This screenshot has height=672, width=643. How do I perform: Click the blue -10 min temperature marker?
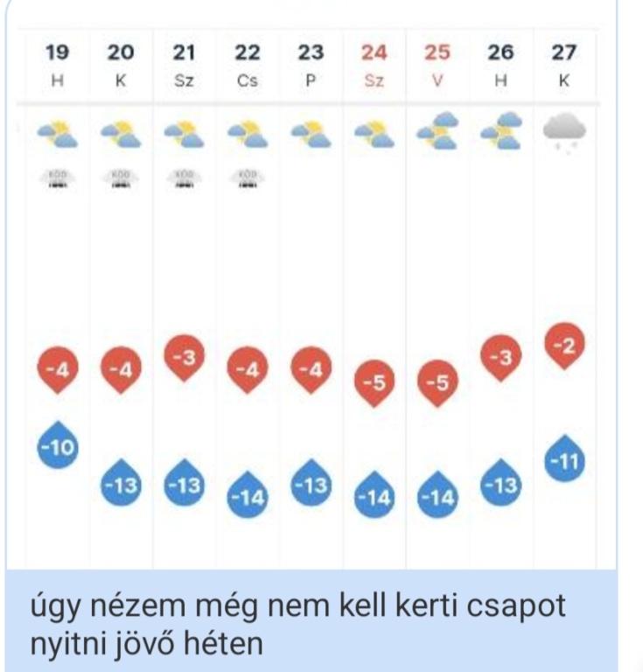click(x=58, y=448)
